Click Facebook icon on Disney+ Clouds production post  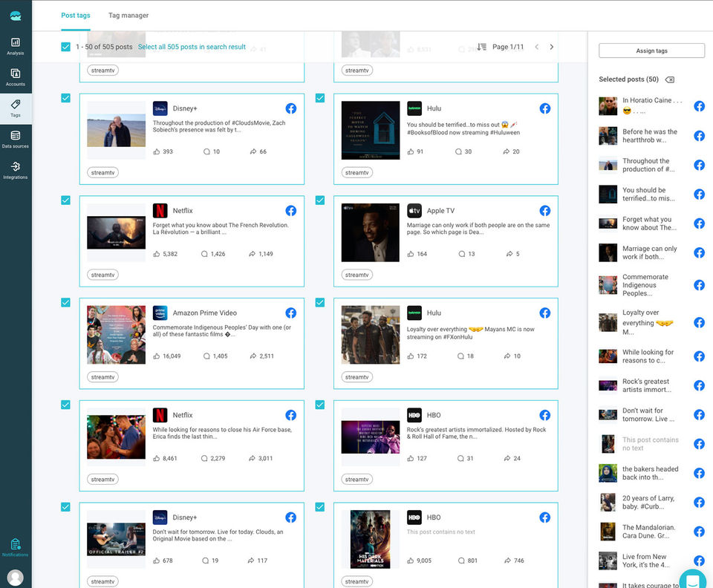tap(291, 108)
